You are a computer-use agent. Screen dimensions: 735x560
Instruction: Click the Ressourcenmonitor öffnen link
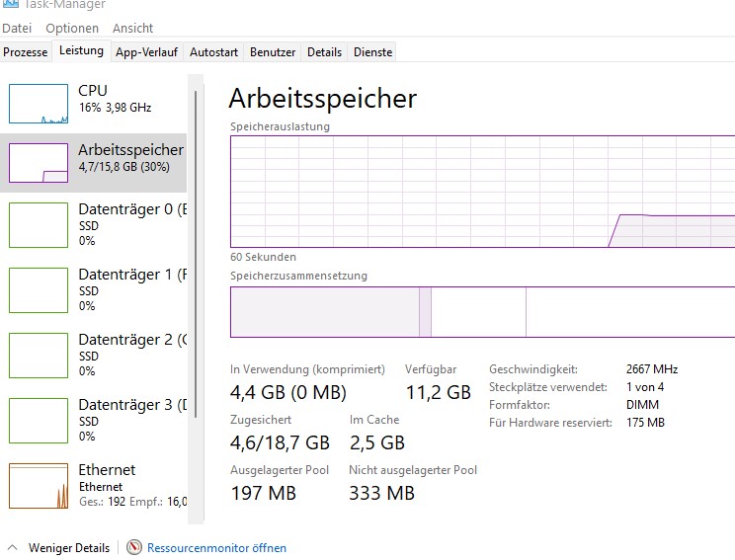[x=216, y=547]
